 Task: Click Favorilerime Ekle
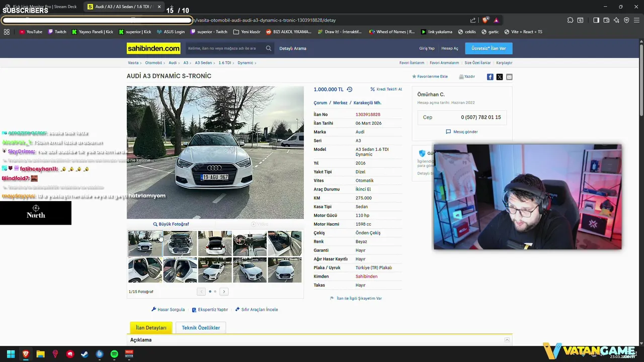pyautogui.click(x=430, y=77)
